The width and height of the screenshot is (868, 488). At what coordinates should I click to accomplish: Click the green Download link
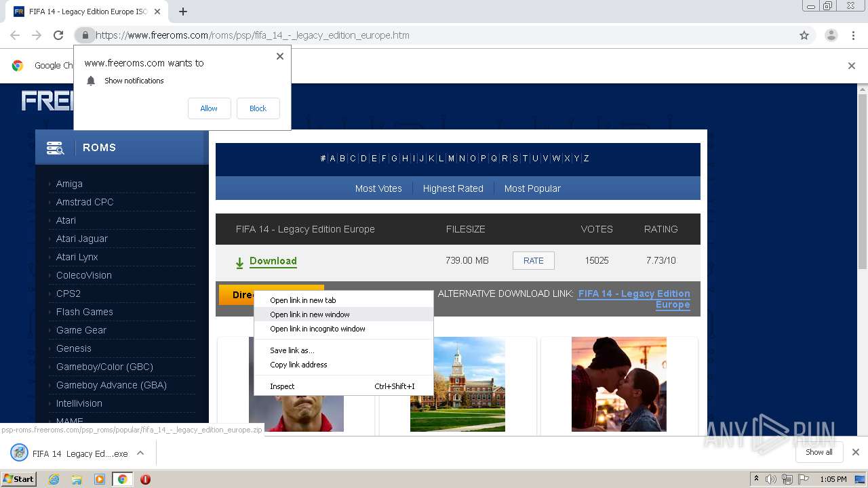[x=273, y=261]
